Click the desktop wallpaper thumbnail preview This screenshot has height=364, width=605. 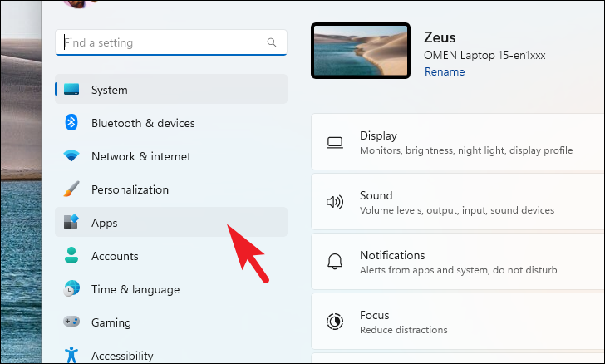361,51
